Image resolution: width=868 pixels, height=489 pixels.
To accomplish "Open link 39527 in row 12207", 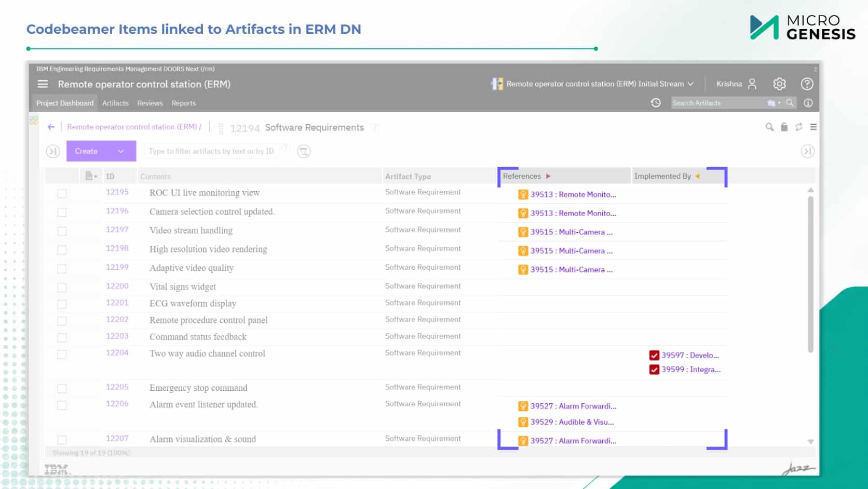I will click(x=573, y=441).
